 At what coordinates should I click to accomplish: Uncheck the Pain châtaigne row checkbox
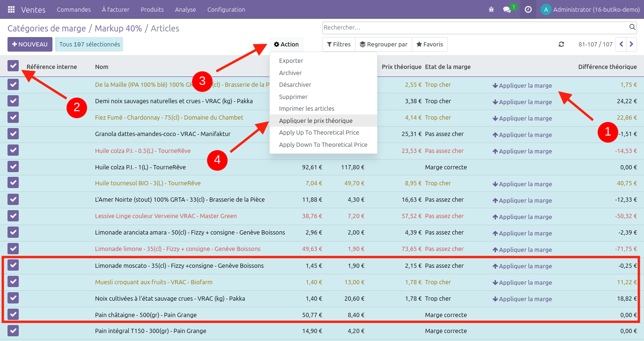click(x=13, y=314)
